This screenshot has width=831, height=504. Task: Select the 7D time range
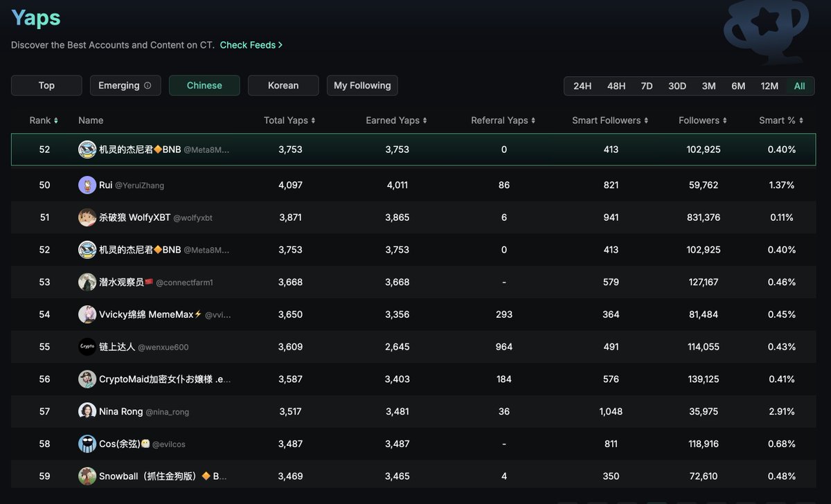click(647, 86)
